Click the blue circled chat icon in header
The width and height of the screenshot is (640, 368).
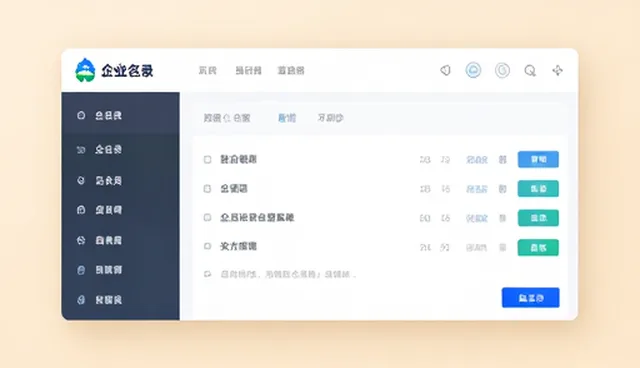click(473, 70)
